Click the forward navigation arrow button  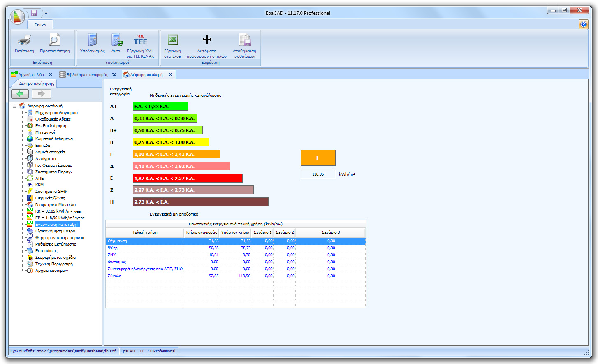41,94
